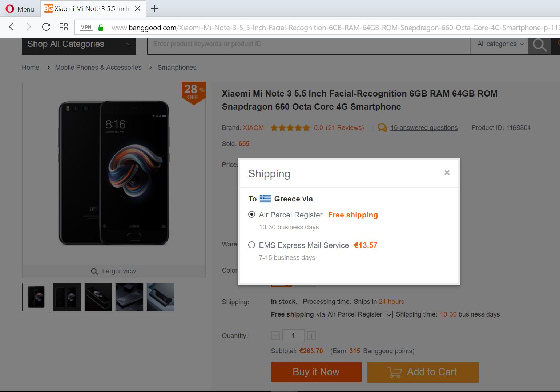Open the All categories search filter

[500, 44]
